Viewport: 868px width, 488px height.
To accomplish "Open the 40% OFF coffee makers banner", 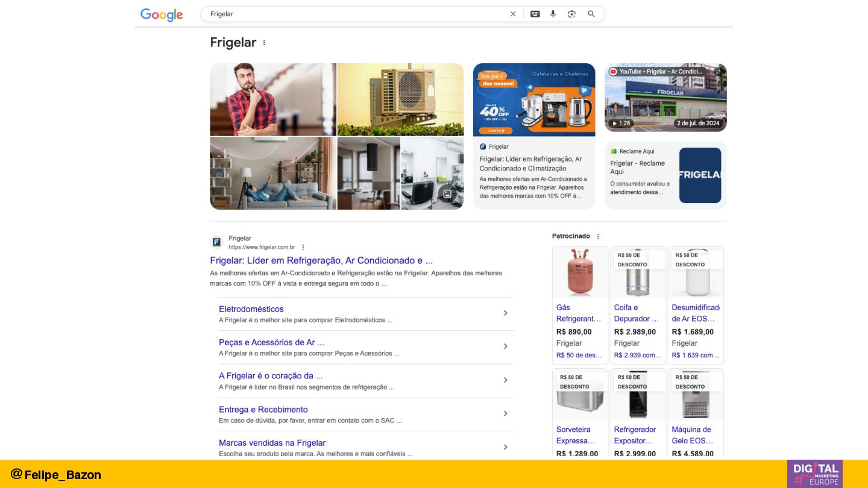I will pos(534,99).
